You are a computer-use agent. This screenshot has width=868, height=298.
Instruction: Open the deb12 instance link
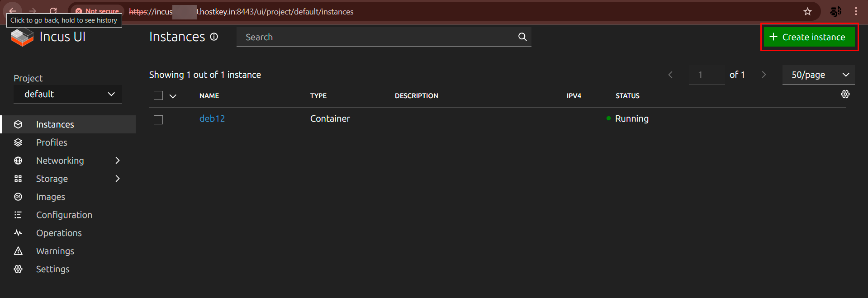(212, 118)
